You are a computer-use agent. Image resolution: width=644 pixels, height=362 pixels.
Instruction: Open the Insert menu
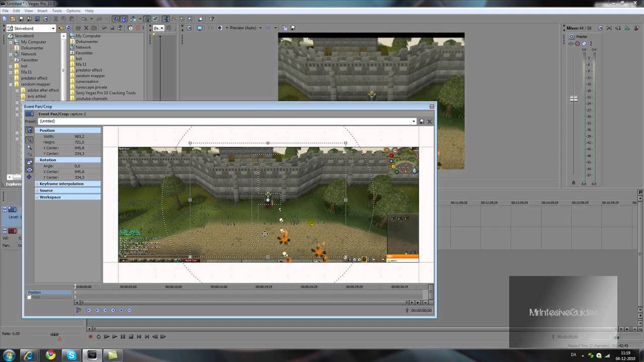pyautogui.click(x=42, y=11)
